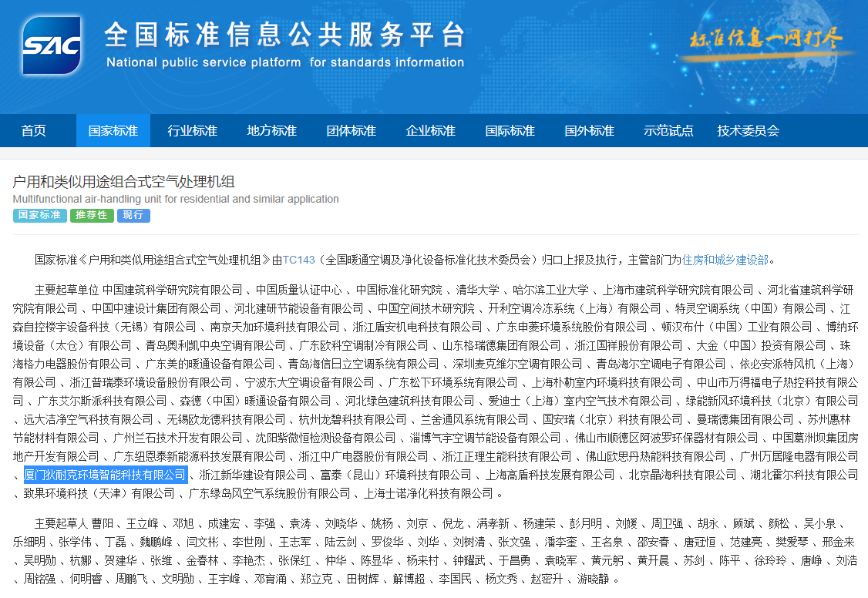Go to the 行业标准 tab
The width and height of the screenshot is (868, 598).
tap(193, 130)
